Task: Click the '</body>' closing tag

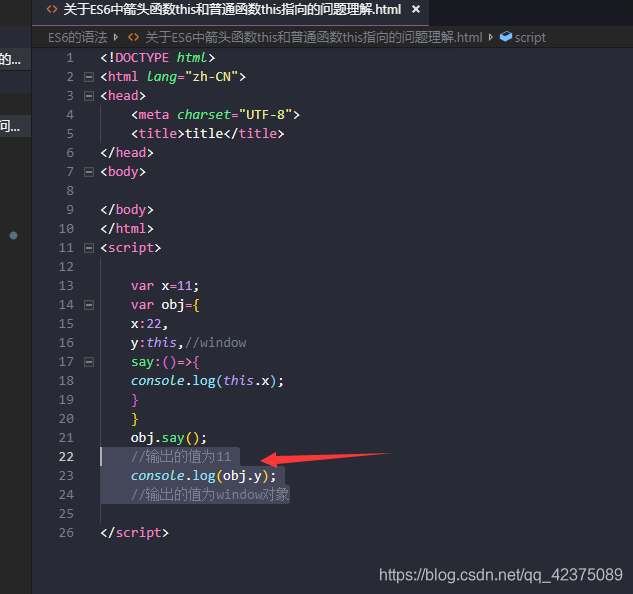Action: (127, 210)
